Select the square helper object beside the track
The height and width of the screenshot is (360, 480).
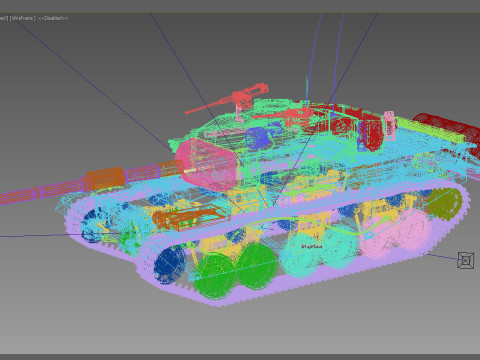tap(466, 260)
